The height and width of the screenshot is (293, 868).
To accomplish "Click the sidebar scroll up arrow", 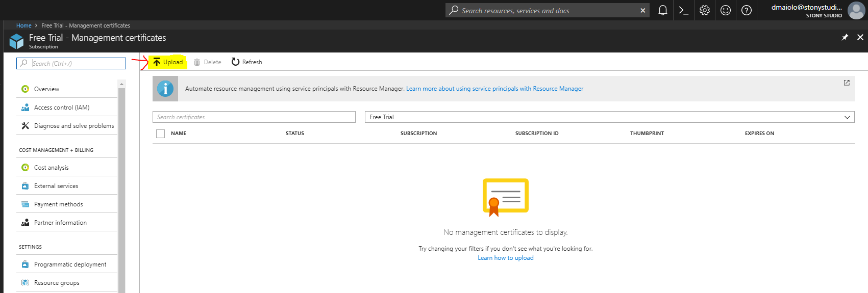I will (x=121, y=84).
